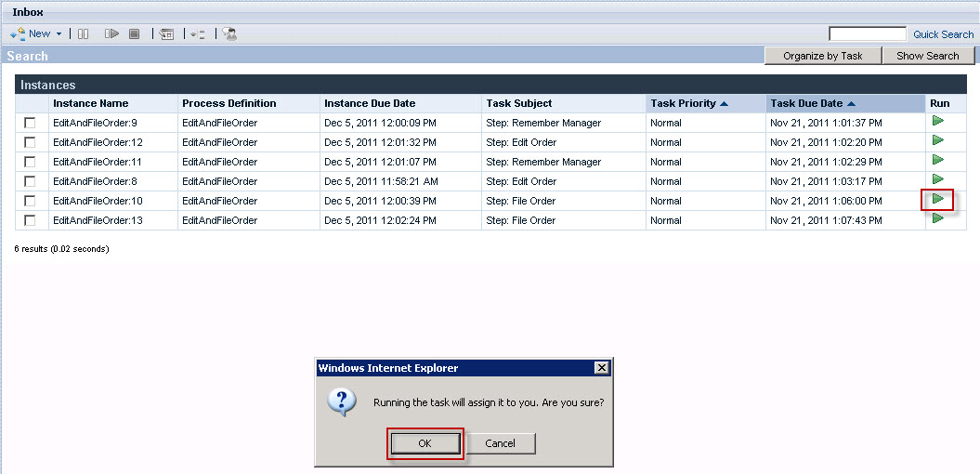Click 'Step: Remember Manager' for EditAndFileOrder:11
Screen dimensions: 980x474
pos(543,162)
